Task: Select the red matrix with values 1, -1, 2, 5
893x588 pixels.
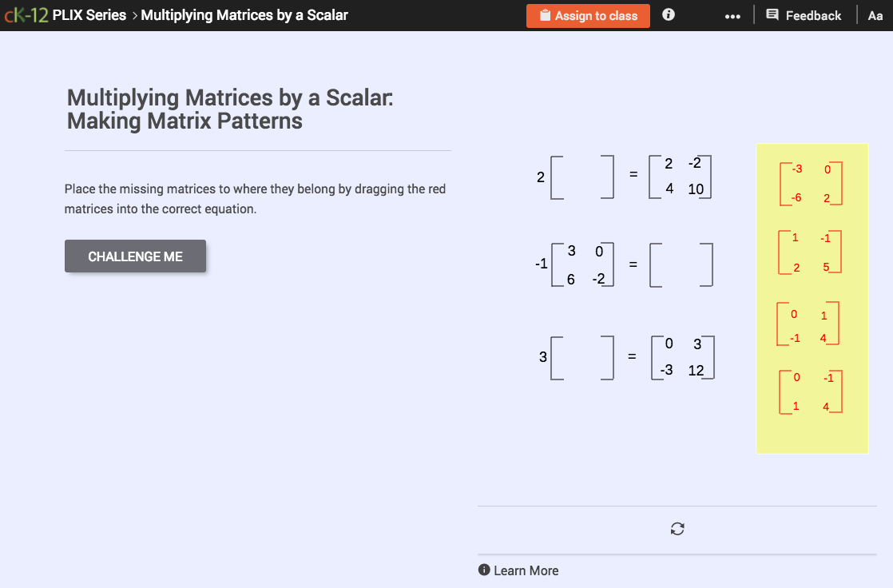Action: click(x=811, y=252)
